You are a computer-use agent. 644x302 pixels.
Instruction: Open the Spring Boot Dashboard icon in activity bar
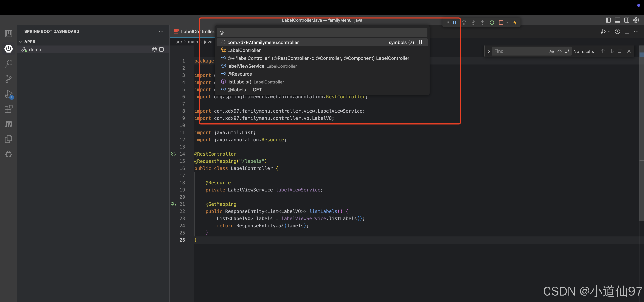[x=8, y=49]
